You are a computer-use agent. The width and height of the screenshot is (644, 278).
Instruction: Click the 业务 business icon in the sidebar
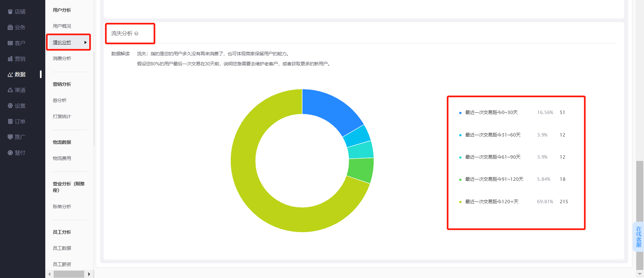click(10, 27)
